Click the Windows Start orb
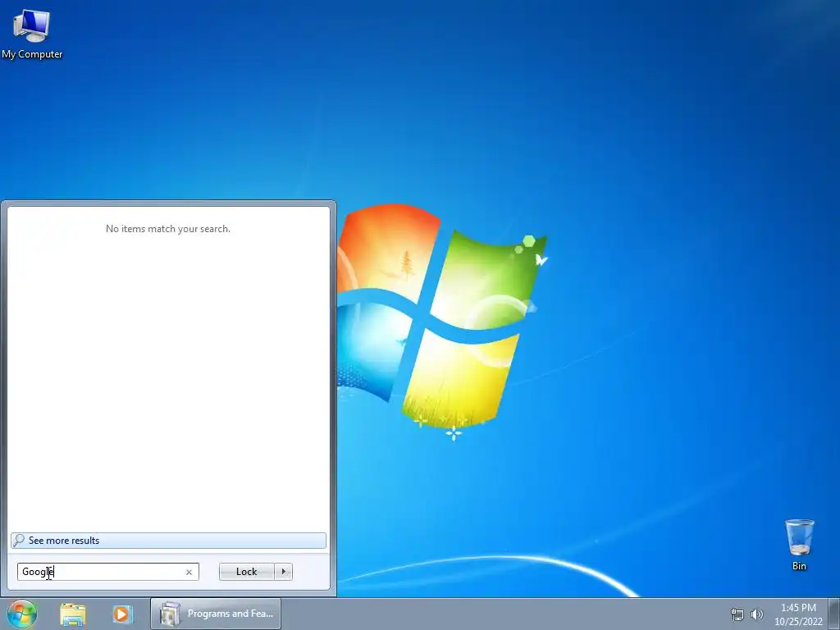 tap(22, 614)
